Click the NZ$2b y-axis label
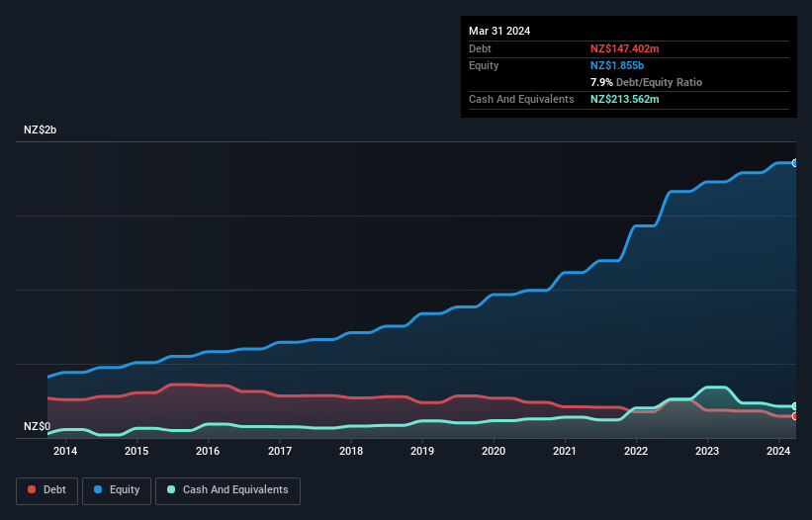 tap(40, 130)
